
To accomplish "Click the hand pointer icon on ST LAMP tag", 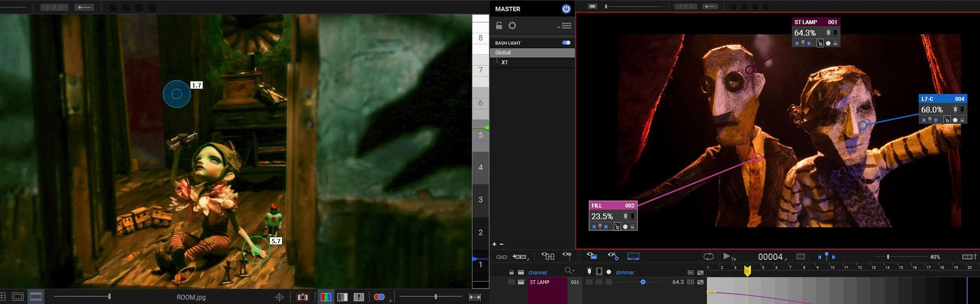I will (x=820, y=43).
